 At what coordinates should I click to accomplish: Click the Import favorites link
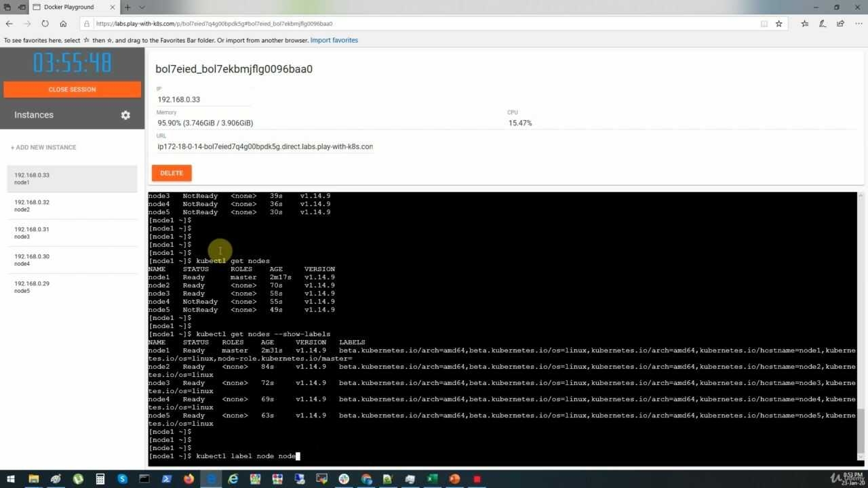point(334,40)
